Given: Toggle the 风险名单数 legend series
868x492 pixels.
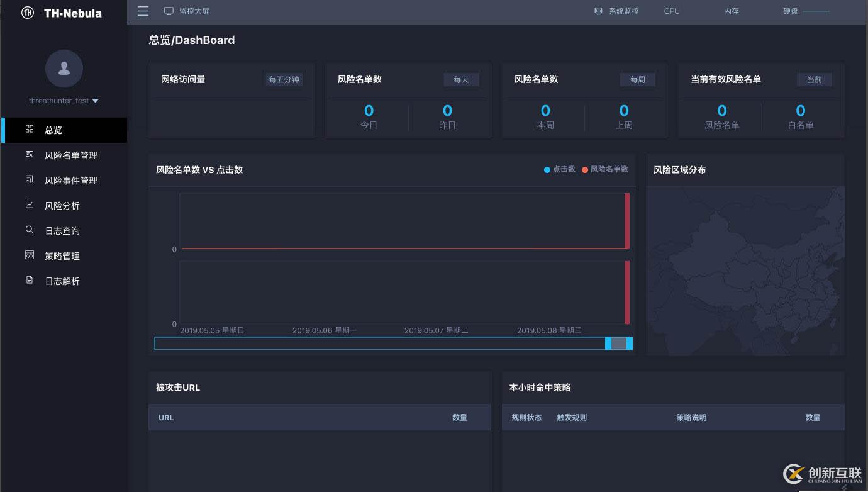Looking at the screenshot, I should (604, 169).
